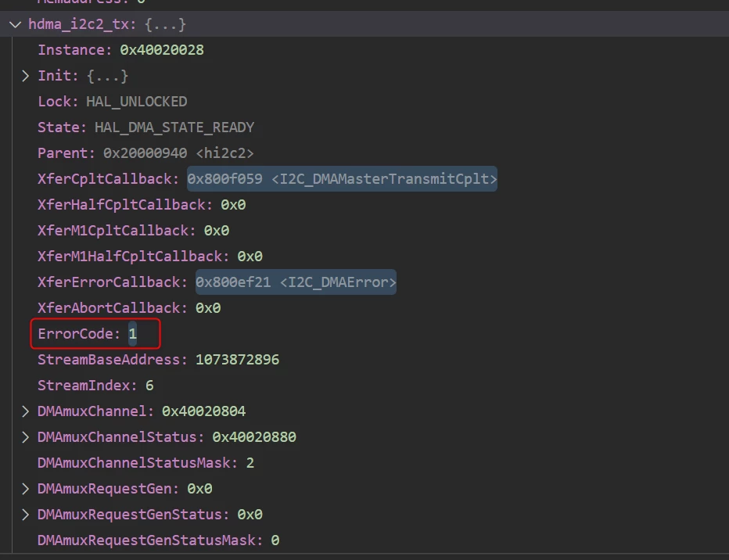Click the I2C_DMAError callback value
729x560 pixels.
pos(296,282)
